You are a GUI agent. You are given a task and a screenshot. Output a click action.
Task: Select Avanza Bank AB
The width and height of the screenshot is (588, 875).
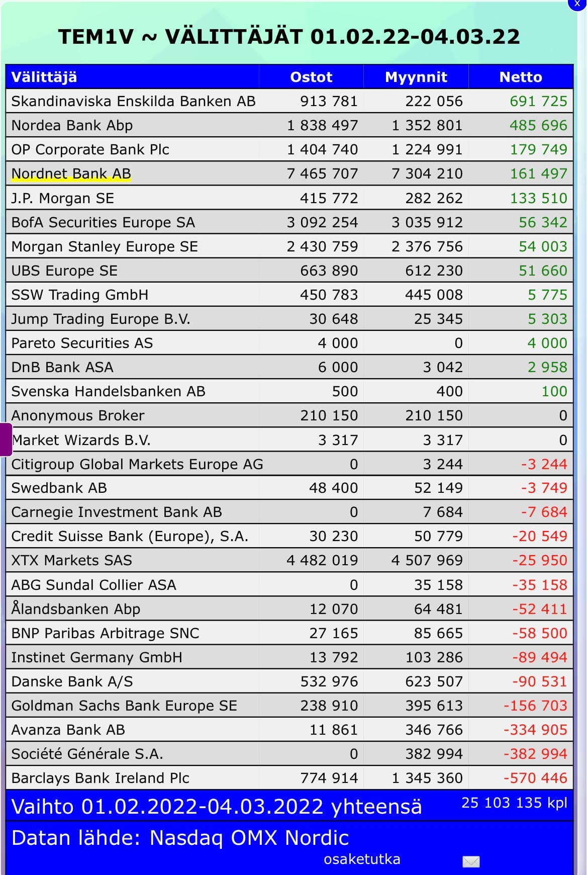(68, 730)
